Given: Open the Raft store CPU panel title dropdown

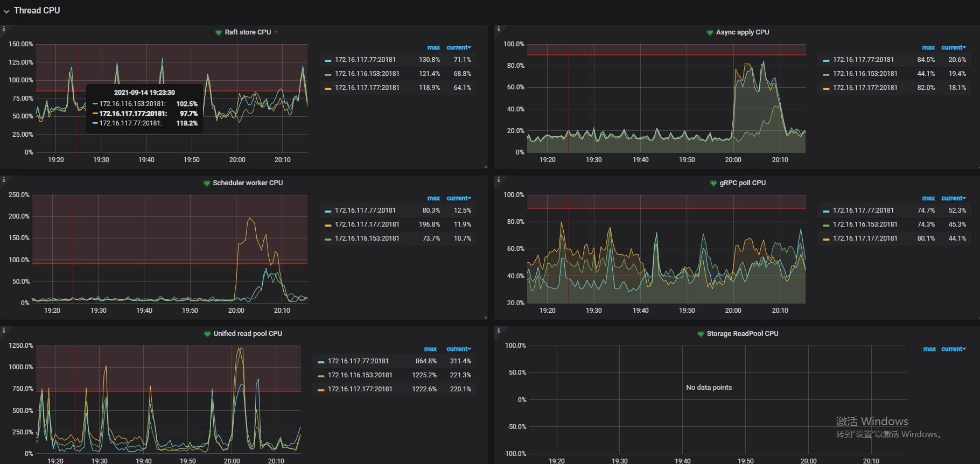Looking at the screenshot, I should coord(248,32).
